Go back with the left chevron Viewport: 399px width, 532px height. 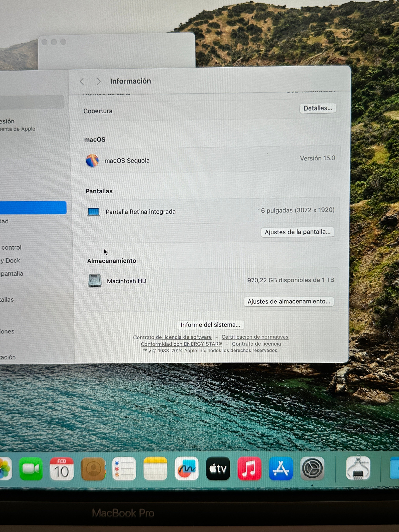(x=82, y=82)
